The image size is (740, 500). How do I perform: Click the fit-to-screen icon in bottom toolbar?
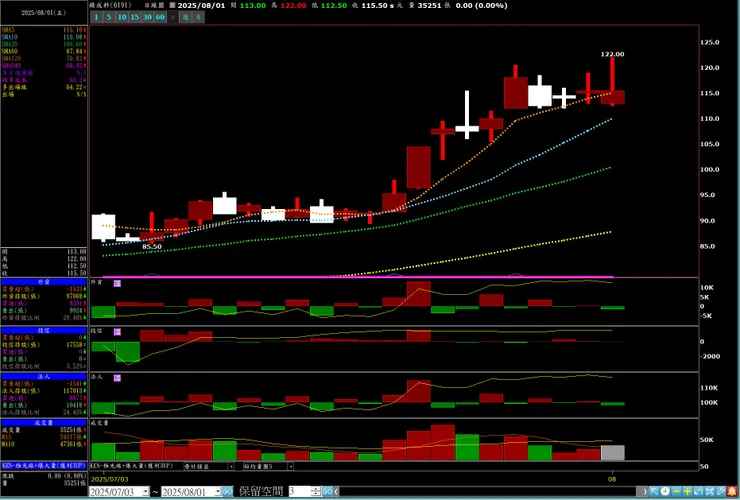(709, 492)
